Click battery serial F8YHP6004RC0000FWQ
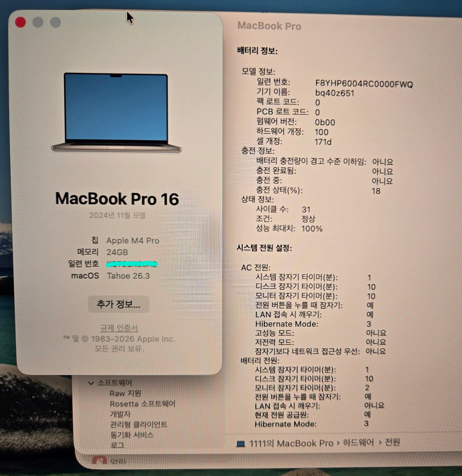This screenshot has height=476, width=462. (364, 84)
